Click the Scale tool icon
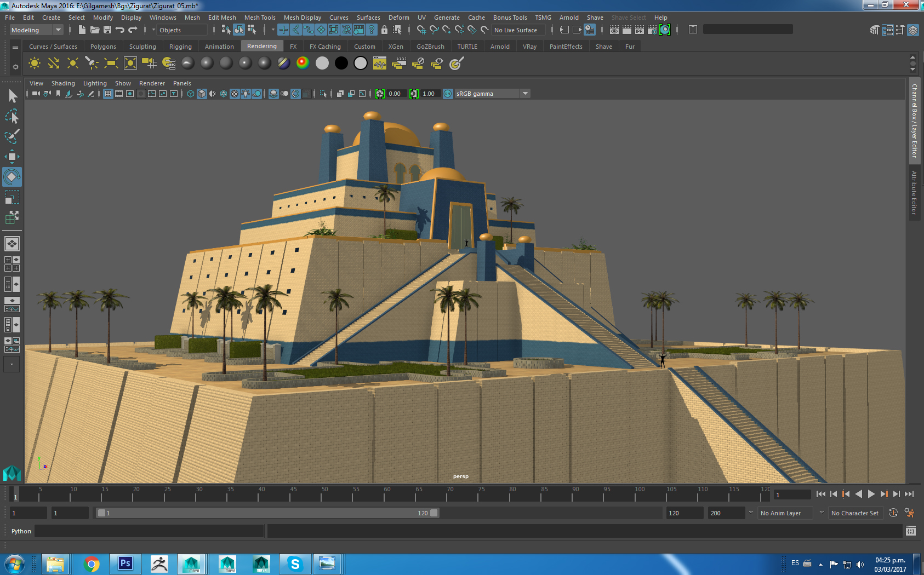Screen dimensions: 924x575 pos(12,197)
